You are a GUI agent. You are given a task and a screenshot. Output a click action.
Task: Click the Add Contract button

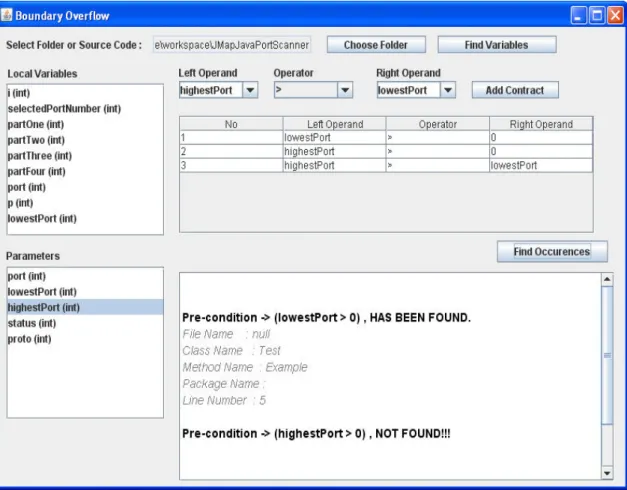click(x=515, y=90)
